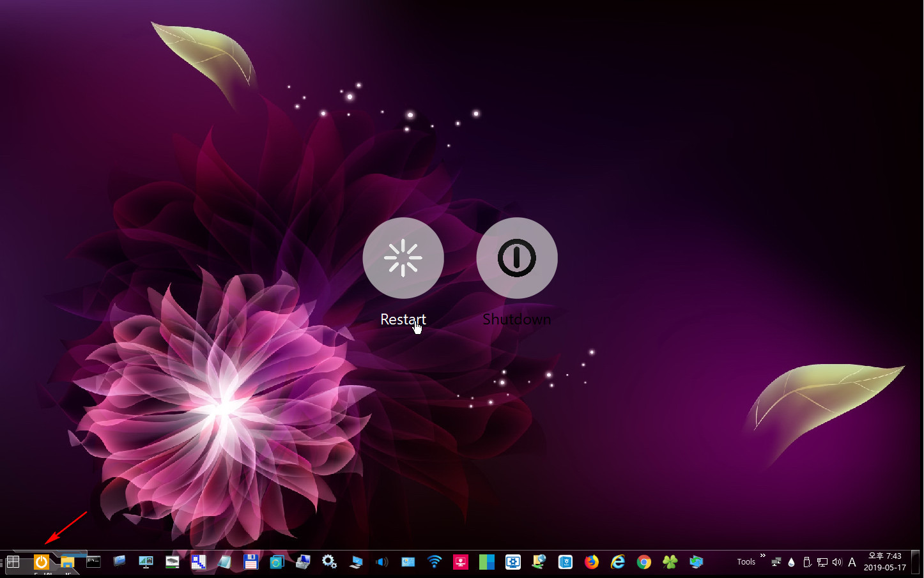Screen dimensions: 924x578
Task: Open the green clover taskbar icon
Action: tap(670, 562)
